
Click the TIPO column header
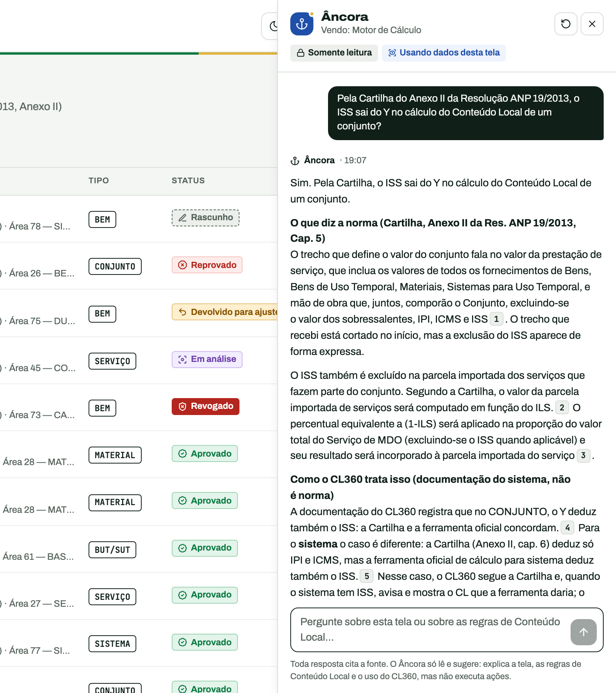coord(99,181)
